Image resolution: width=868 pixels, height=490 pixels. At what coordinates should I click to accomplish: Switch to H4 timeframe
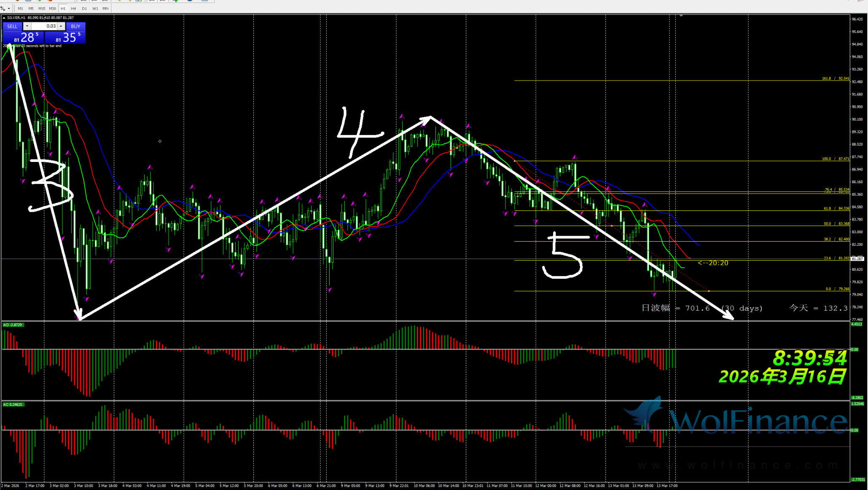click(x=73, y=8)
